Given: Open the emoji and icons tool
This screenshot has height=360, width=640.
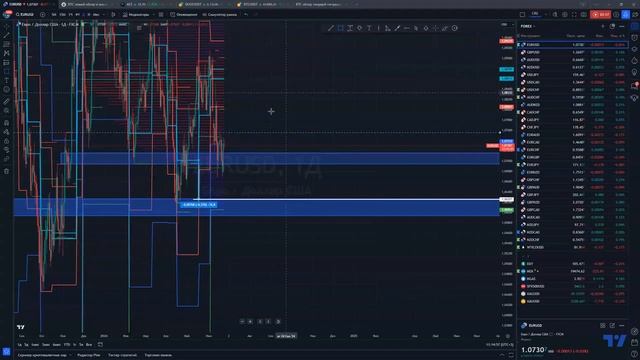Looking at the screenshot, I should click(7, 89).
